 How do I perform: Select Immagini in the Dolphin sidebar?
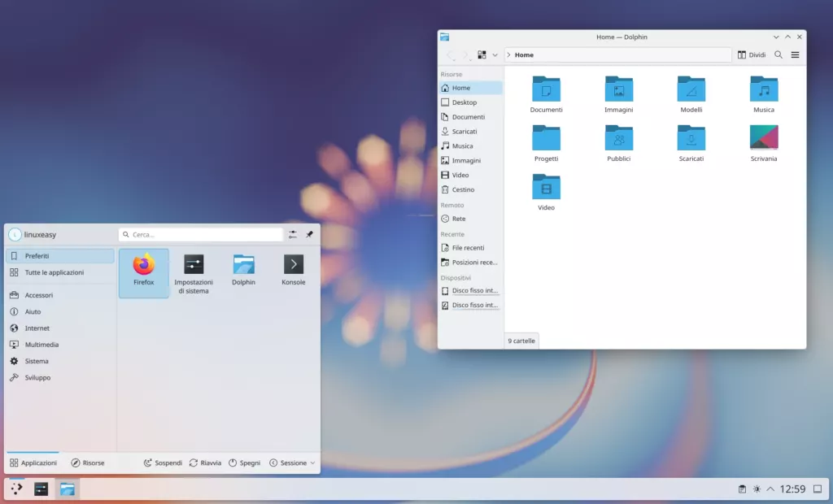coord(471,160)
